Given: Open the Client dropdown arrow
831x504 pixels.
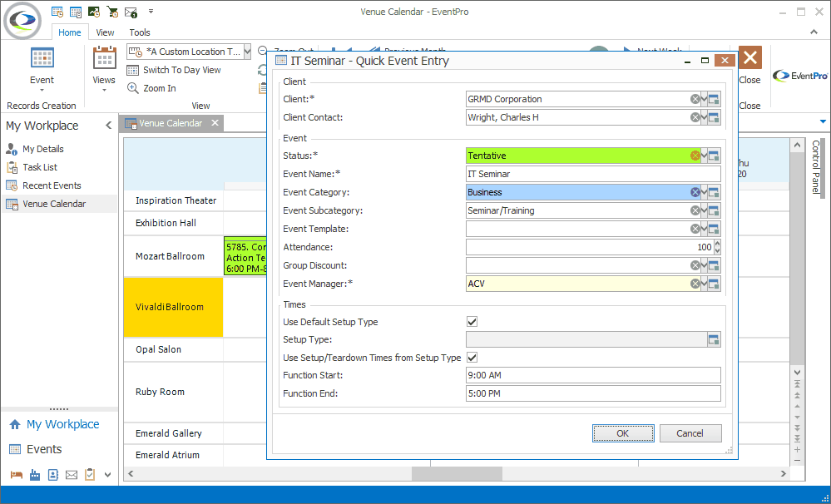Looking at the screenshot, I should click(x=704, y=99).
